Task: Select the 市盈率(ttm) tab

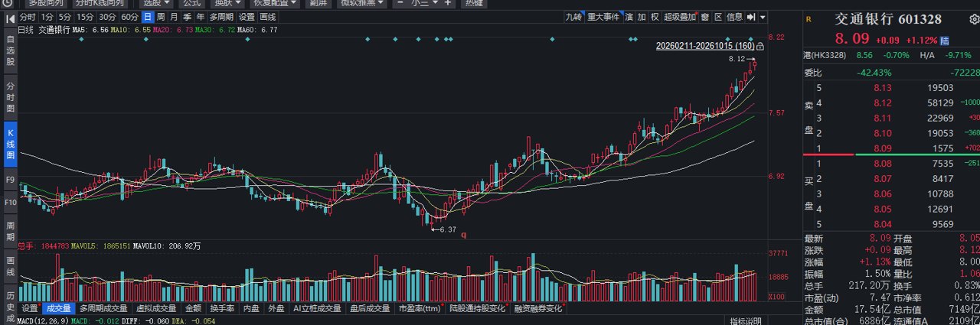Action: 420,308
